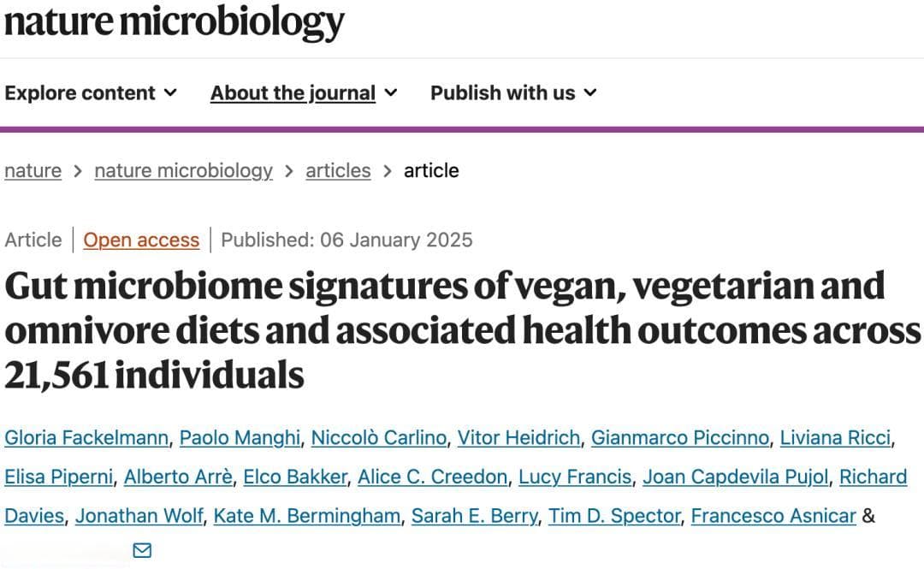
Task: Go to the nature breadcrumb link
Action: click(x=33, y=170)
